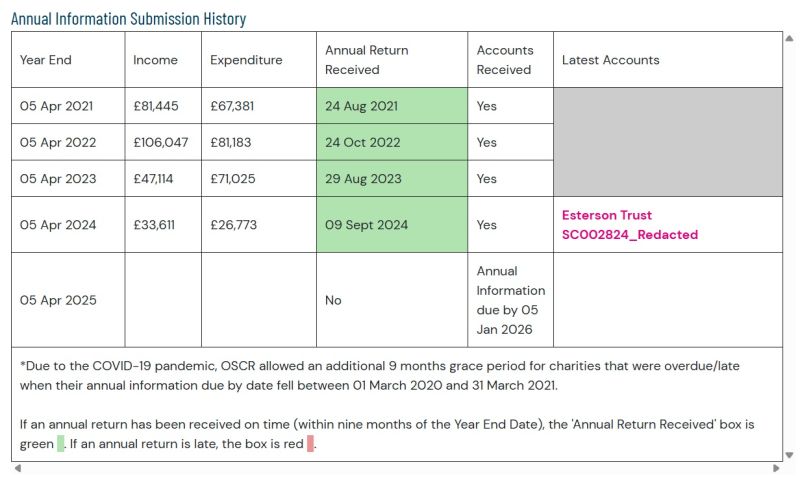Image resolution: width=800 pixels, height=478 pixels.
Task: Open the Esterson Trust SC002824_Redacted accounts link
Action: click(x=629, y=225)
